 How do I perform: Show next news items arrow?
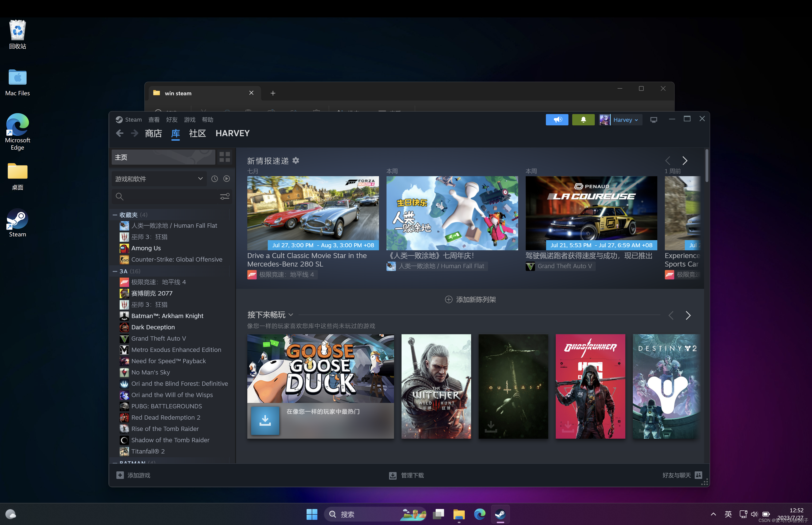pyautogui.click(x=685, y=161)
